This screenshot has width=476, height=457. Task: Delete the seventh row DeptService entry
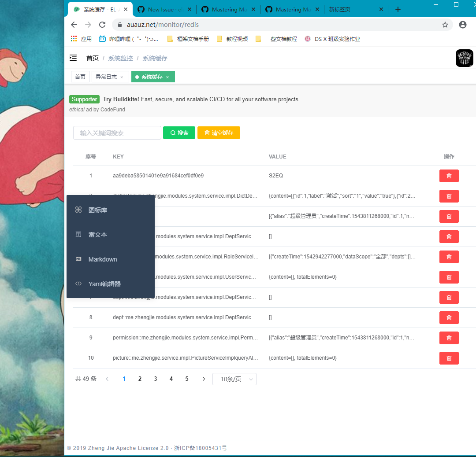[x=449, y=298]
